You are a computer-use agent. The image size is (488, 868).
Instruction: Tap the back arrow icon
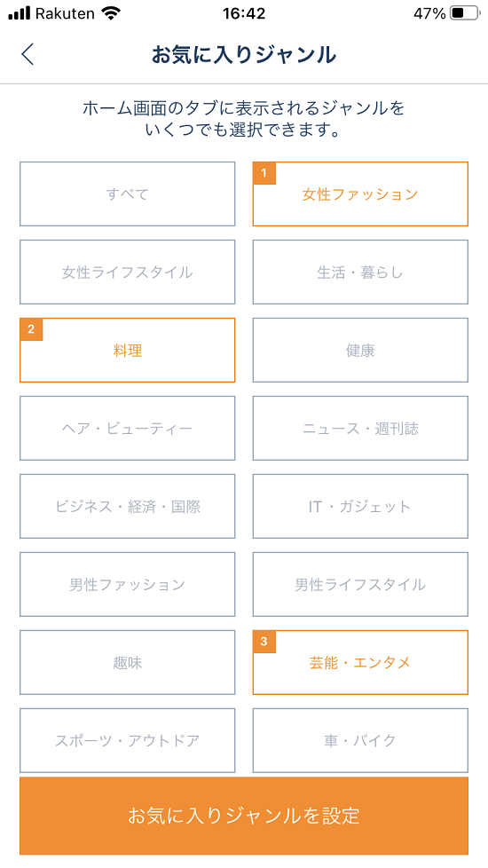(x=28, y=55)
